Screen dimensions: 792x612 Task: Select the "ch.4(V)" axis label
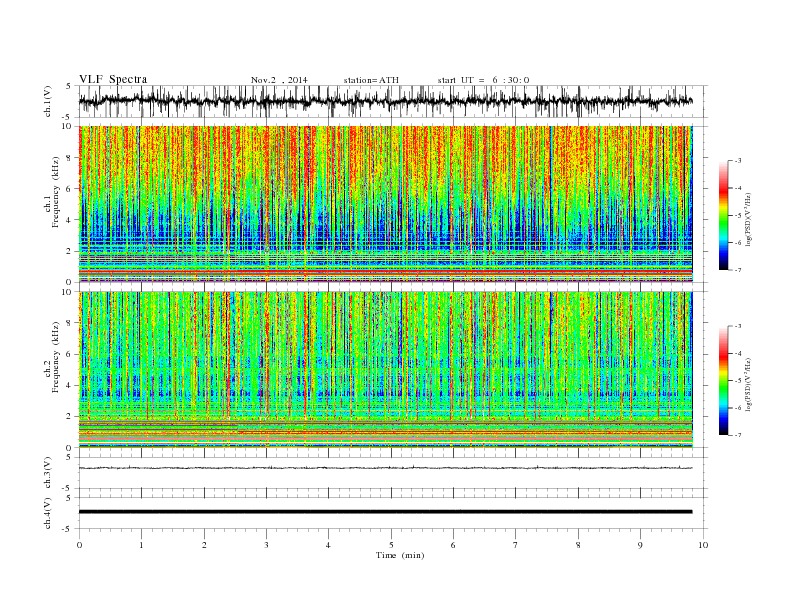click(x=48, y=514)
